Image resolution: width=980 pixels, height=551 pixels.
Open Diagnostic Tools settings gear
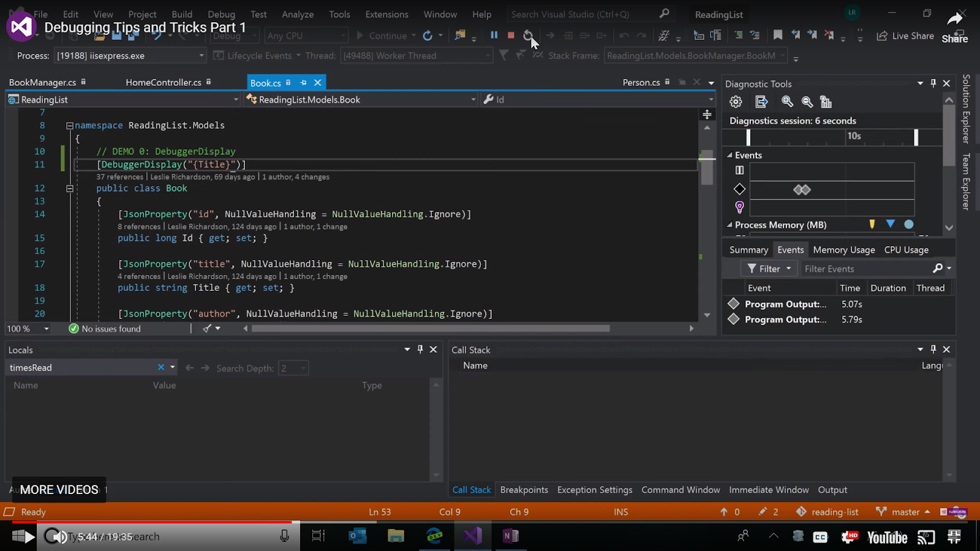(736, 102)
